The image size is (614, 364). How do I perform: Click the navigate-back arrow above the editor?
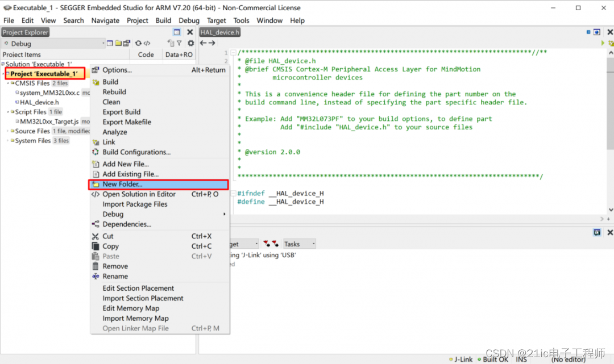[202, 43]
